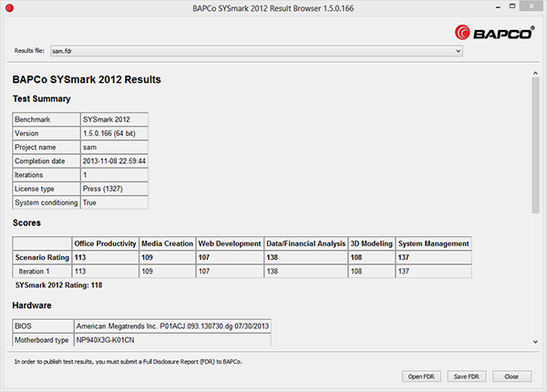The width and height of the screenshot is (547, 392).
Task: Click the Open FDR button
Action: pyautogui.click(x=421, y=377)
